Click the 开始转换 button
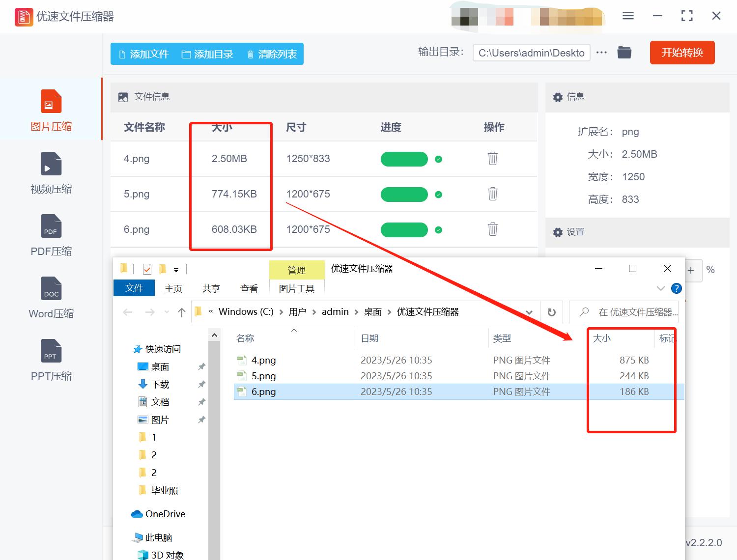Viewport: 737px width, 560px height. tap(682, 52)
